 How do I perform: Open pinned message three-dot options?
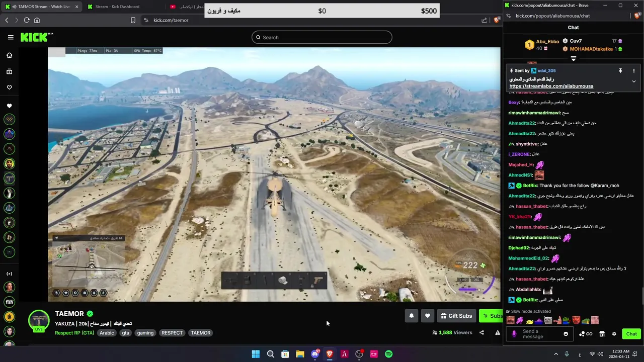tap(633, 71)
